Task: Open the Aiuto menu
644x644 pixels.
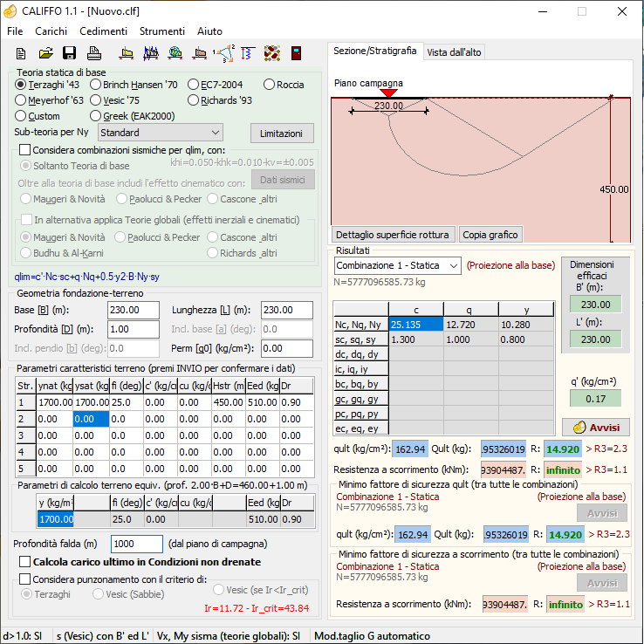Action: tap(209, 31)
